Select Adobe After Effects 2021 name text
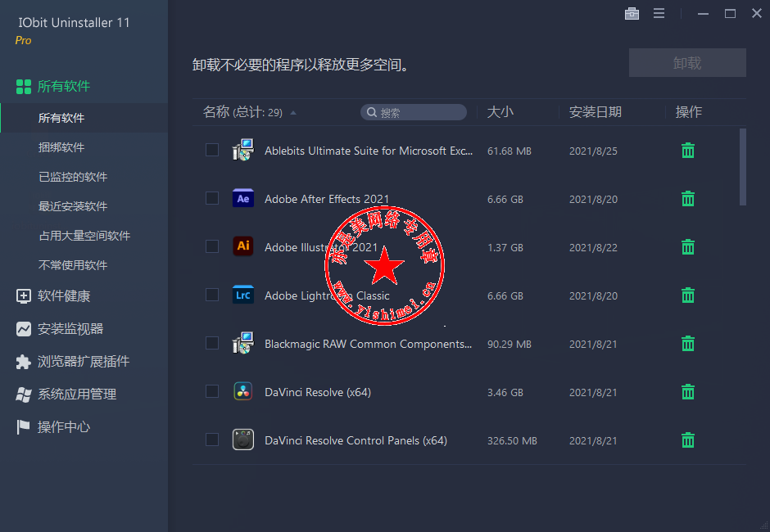Viewport: 770px width, 532px height. (x=327, y=199)
